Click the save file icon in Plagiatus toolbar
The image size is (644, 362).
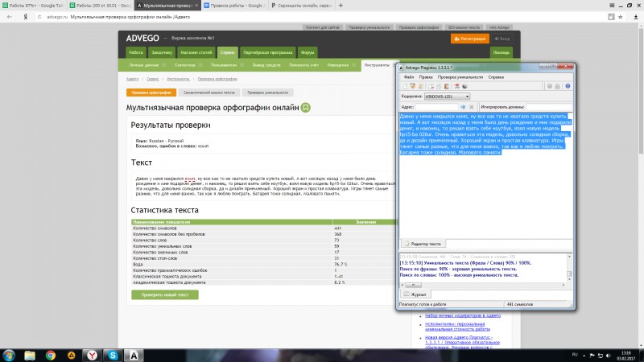coord(421,86)
